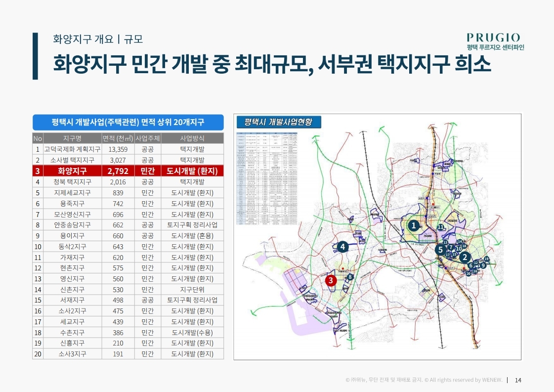554x392 pixels.
Task: Click the area value '839'
Action: (x=118, y=193)
